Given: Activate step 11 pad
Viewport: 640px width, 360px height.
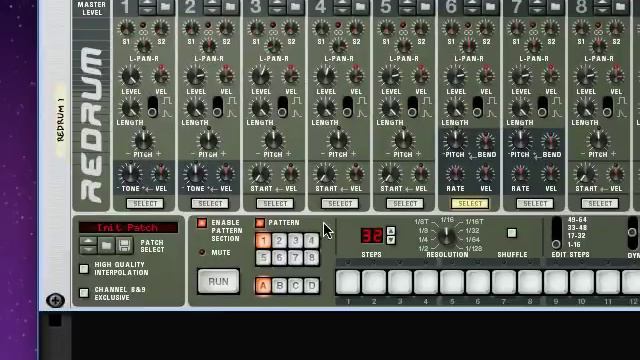Looking at the screenshot, I should click(x=608, y=282).
